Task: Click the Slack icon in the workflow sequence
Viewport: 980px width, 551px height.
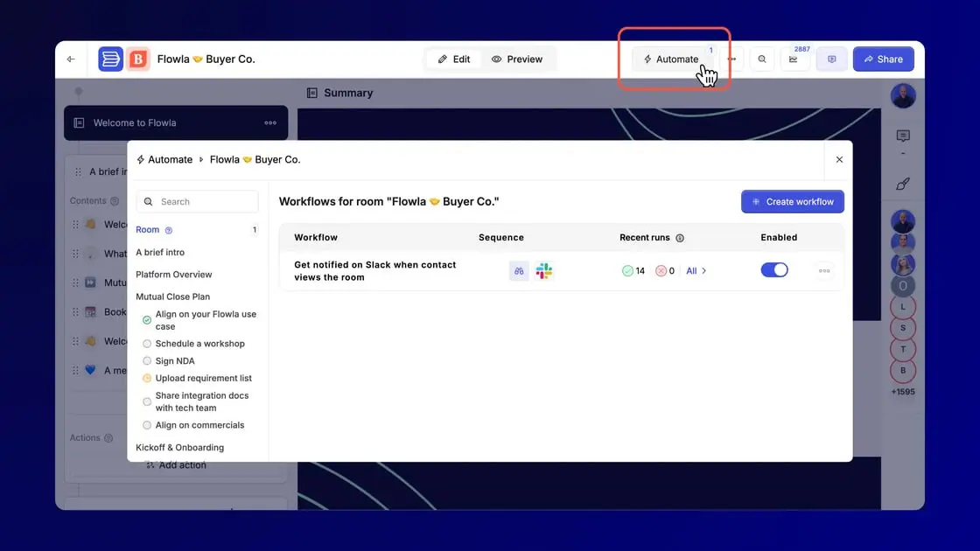Action: pyautogui.click(x=543, y=270)
